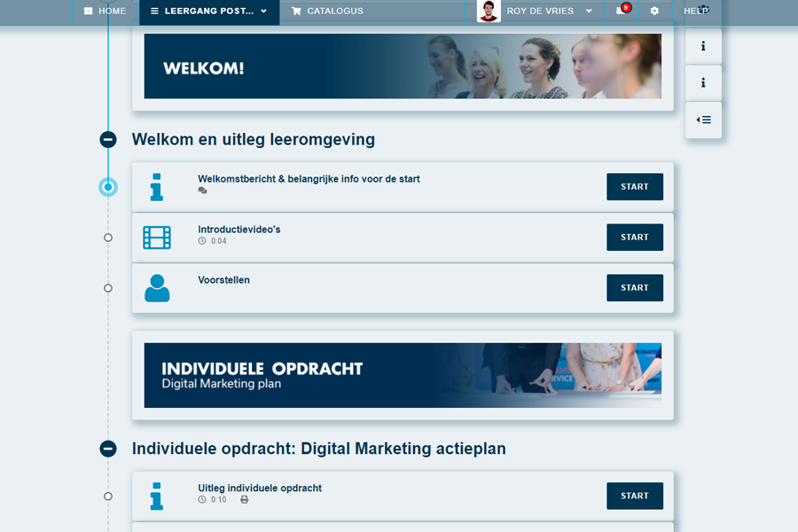Viewport: 798px width, 532px height.
Task: Click the hamburger icon beside Leergang Post
Action: pos(154,11)
